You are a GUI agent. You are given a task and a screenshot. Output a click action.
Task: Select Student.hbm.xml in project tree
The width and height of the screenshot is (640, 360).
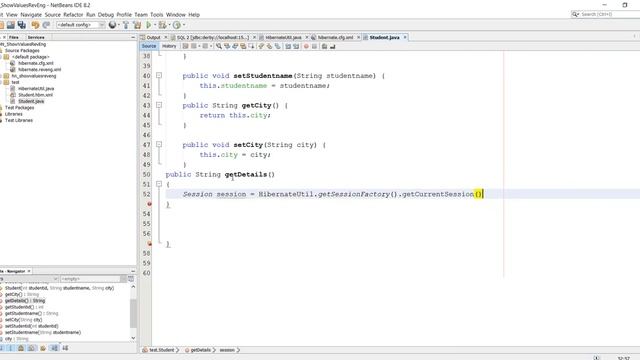[36, 95]
